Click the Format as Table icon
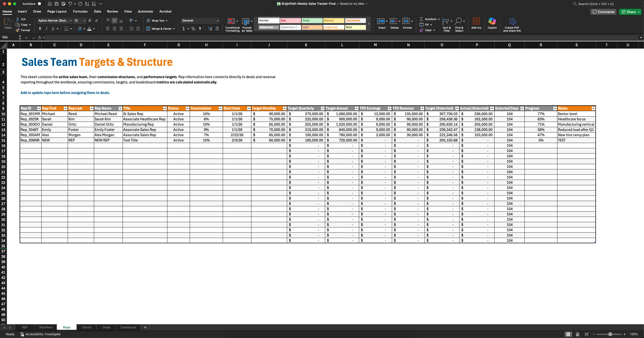This screenshot has width=644, height=338. click(245, 22)
